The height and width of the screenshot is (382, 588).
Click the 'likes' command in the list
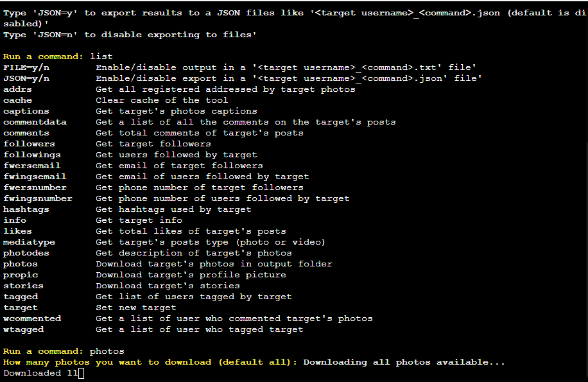click(x=17, y=231)
